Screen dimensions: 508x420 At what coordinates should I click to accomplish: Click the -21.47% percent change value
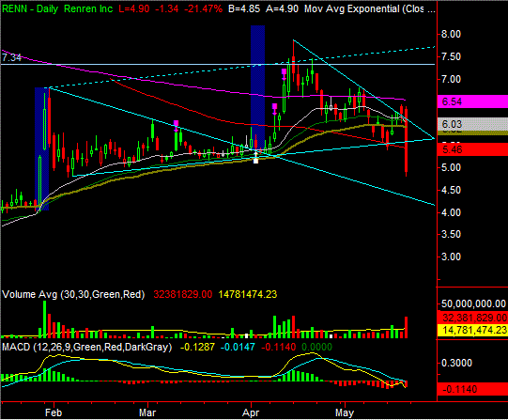point(203,8)
